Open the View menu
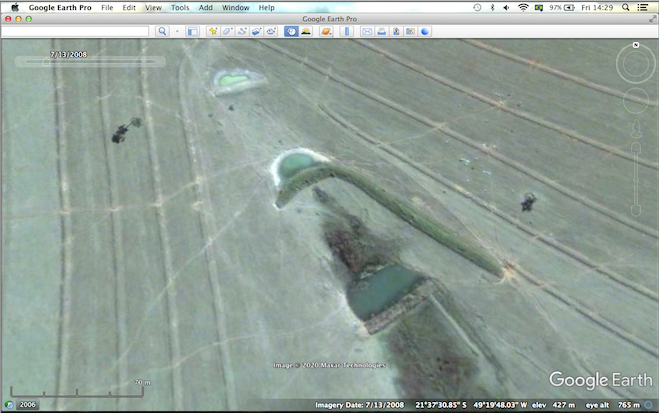 pos(153,7)
